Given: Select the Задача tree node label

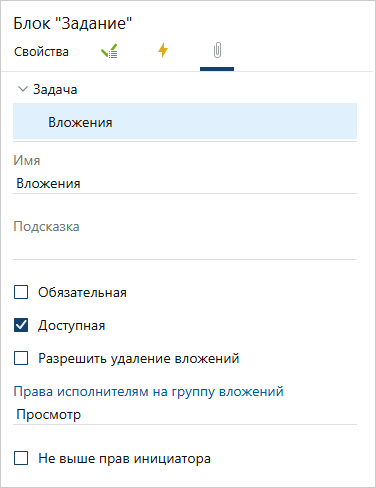Looking at the screenshot, I should (x=55, y=89).
